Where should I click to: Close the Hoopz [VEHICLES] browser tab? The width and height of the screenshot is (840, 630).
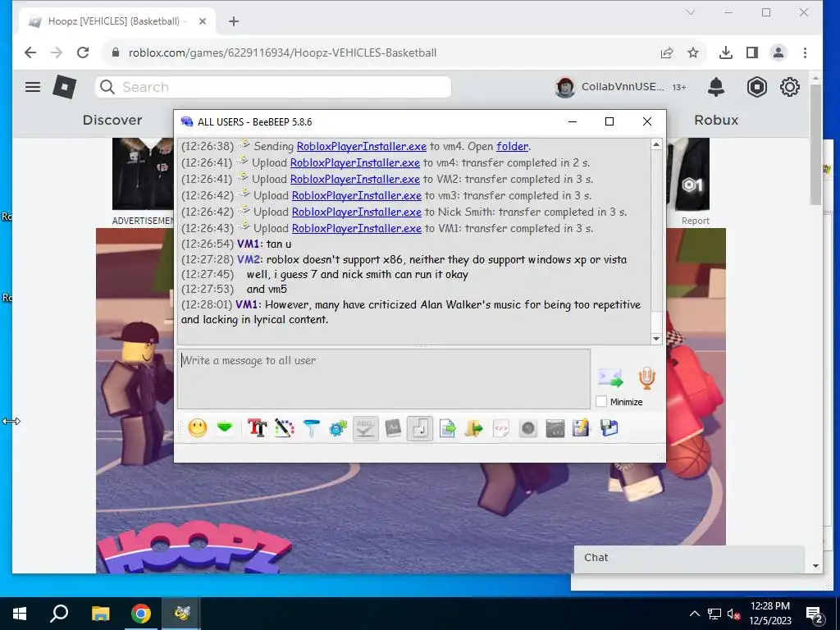click(x=203, y=21)
